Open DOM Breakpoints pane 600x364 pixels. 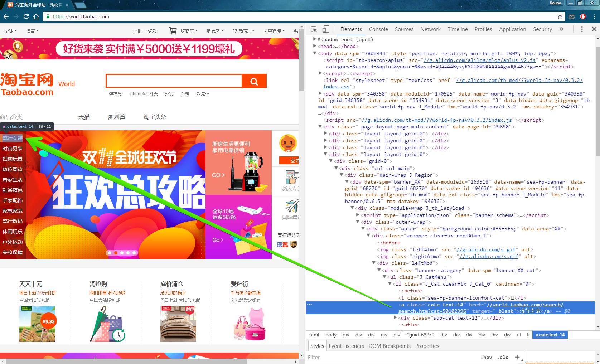pos(389,346)
